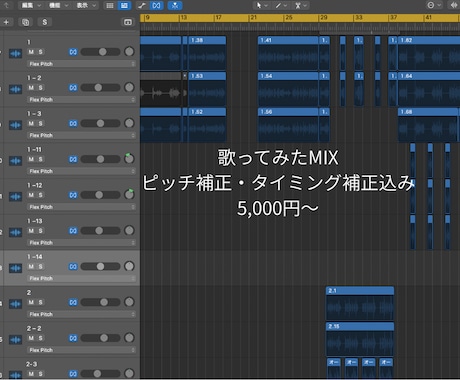Open the pointer tool dropdown
The image size is (460, 380).
(x=262, y=5)
